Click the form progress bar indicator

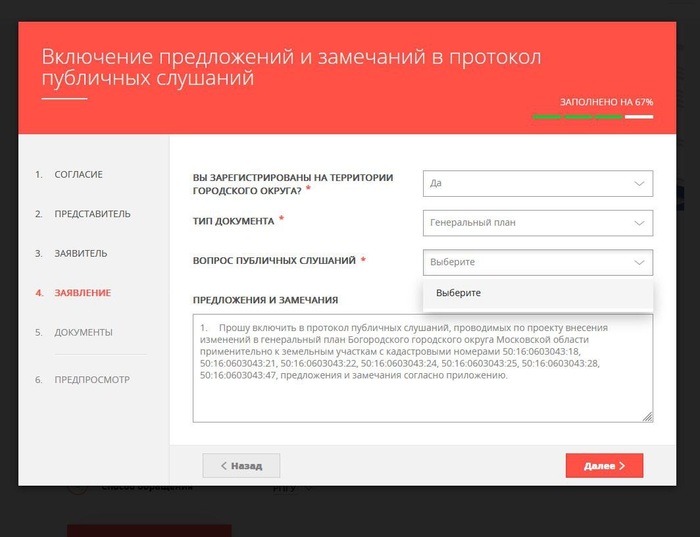592,117
